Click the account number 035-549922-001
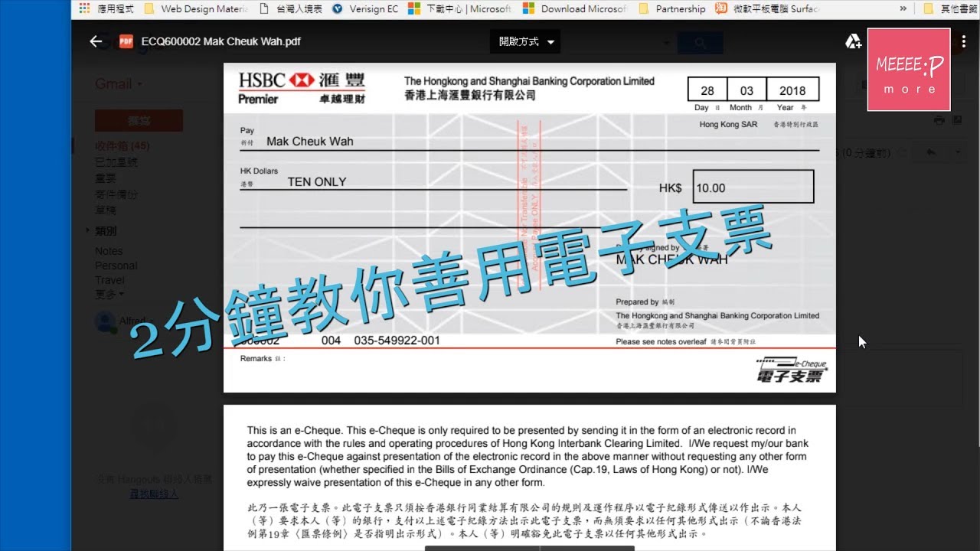The width and height of the screenshot is (980, 551). 397,341
